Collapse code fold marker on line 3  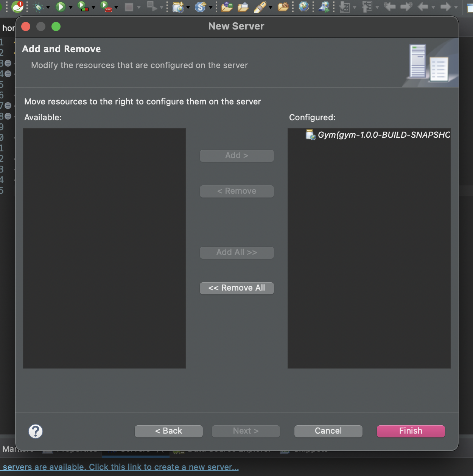(x=8, y=63)
